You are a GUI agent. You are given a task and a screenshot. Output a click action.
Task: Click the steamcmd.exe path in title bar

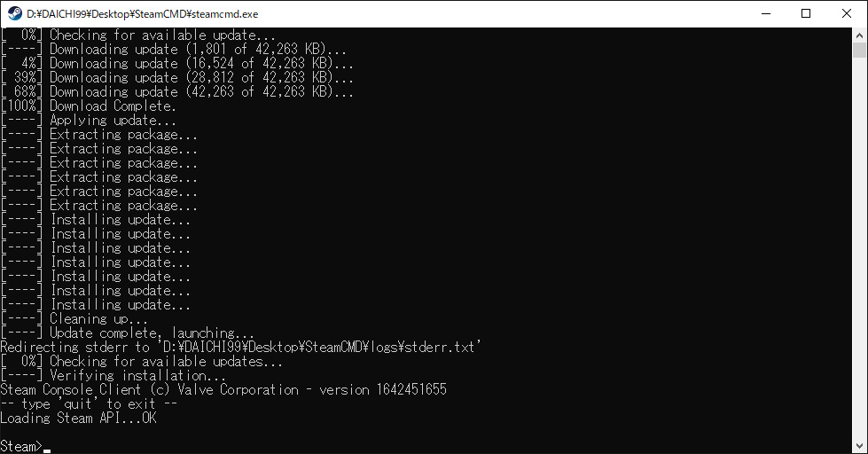coord(142,14)
